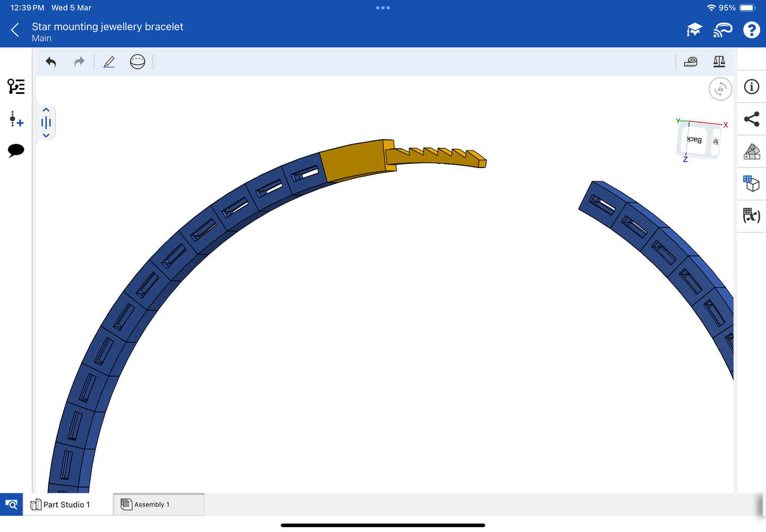Open the variables table panel

(x=751, y=215)
